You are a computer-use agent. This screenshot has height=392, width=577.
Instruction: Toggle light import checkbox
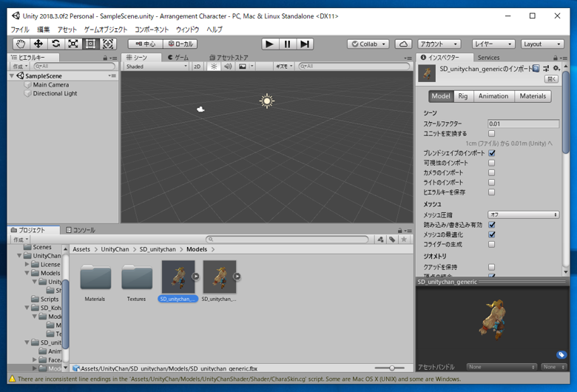tap(492, 183)
